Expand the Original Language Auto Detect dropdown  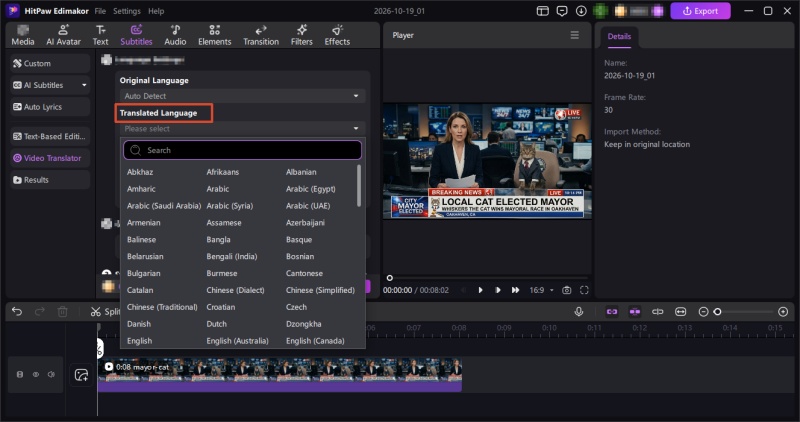(242, 96)
